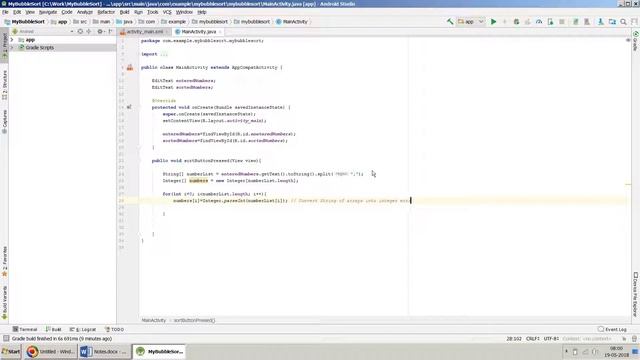Switch to the activity_main.xml editor tab

coord(144,31)
